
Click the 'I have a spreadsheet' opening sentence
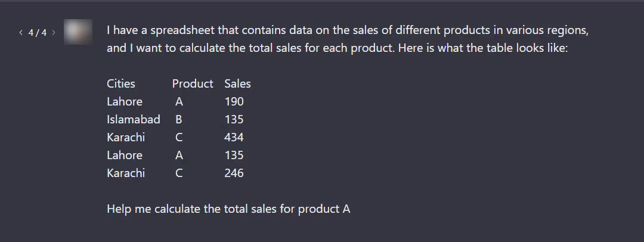pos(348,30)
